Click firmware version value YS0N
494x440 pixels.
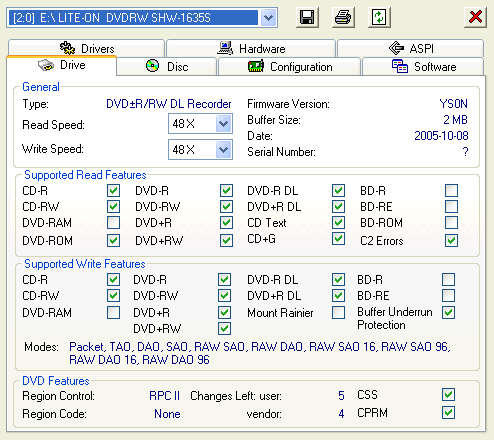pyautogui.click(x=454, y=104)
